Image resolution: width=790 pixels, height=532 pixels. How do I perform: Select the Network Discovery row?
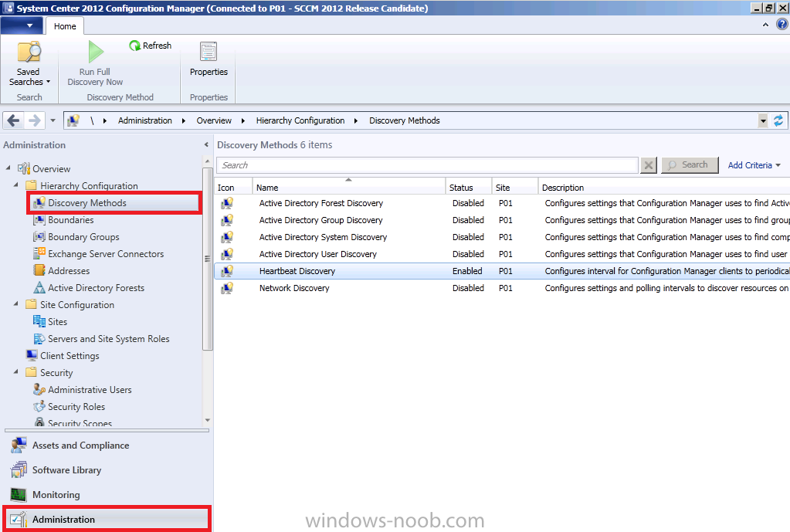502,288
